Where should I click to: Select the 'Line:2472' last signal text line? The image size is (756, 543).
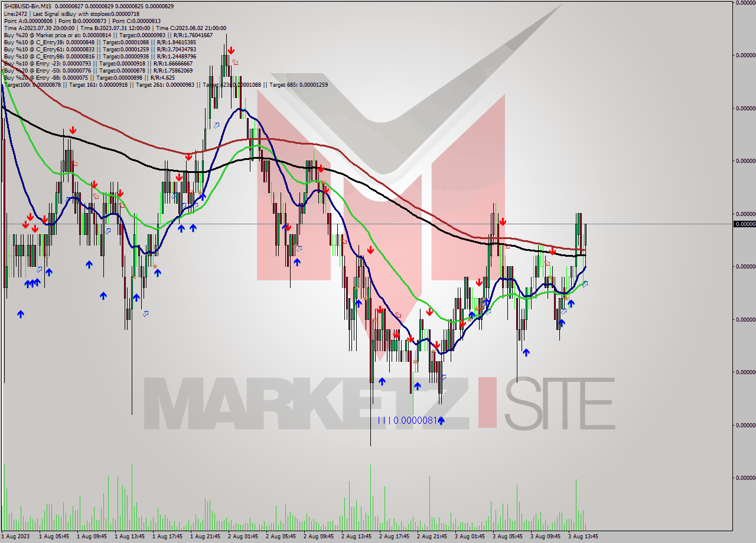(71, 13)
